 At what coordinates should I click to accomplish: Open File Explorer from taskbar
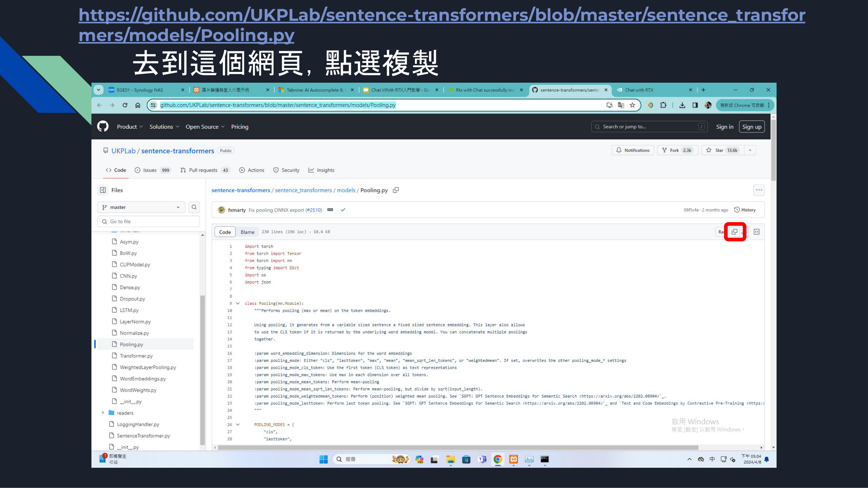(450, 459)
